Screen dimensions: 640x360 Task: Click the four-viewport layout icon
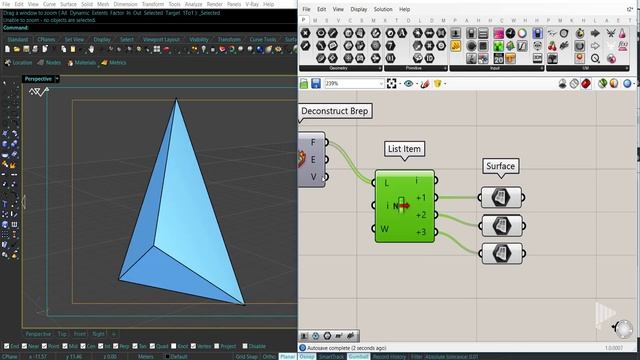[157, 49]
